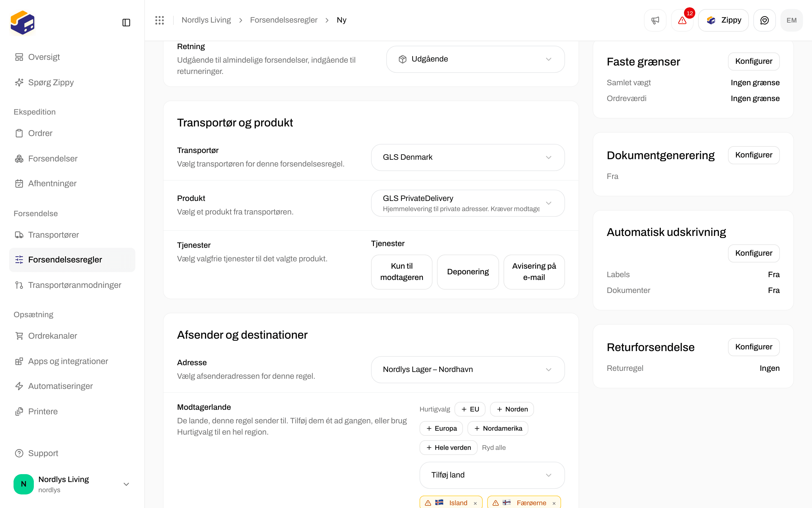This screenshot has width=812, height=508.
Task: Open Forsendelser in sidebar
Action: [72, 159]
